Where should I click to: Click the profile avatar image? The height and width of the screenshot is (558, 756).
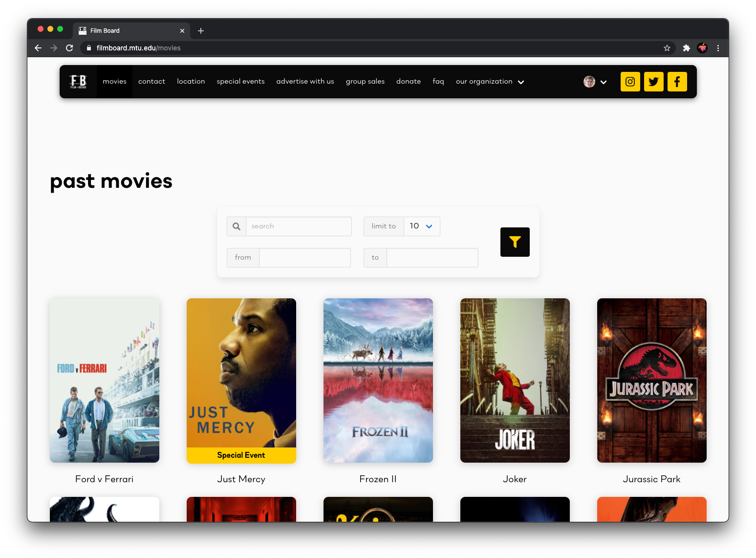pos(589,82)
